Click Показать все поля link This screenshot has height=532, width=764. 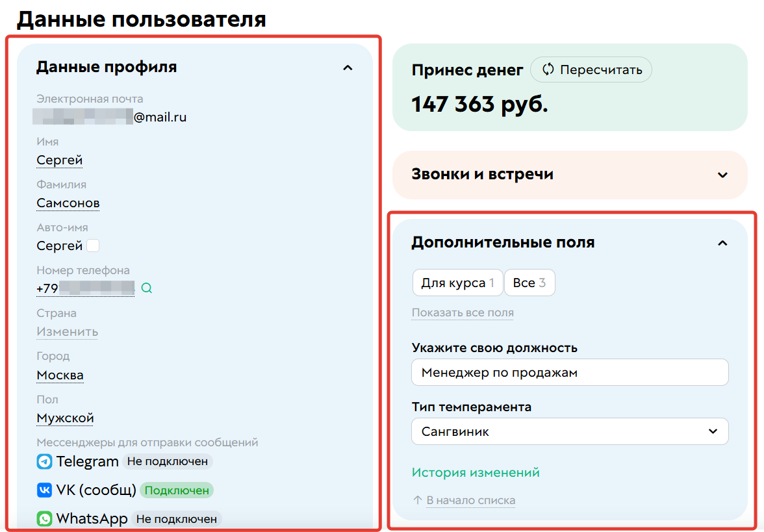point(463,313)
